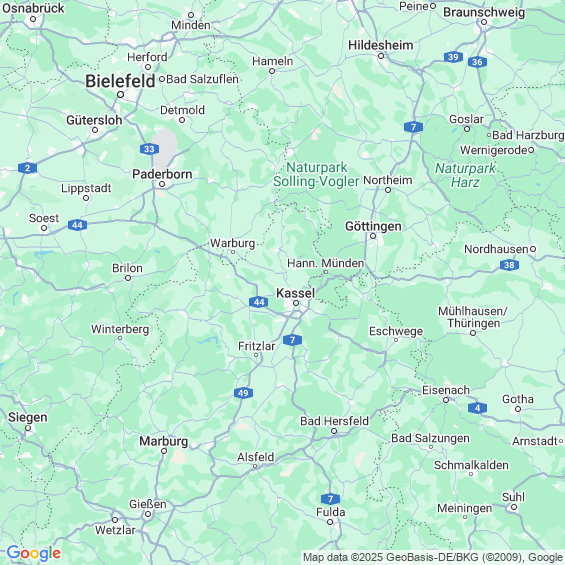The height and width of the screenshot is (565, 565).
Task: Click the A39 highway shield near Braunschweig
Action: [453, 57]
